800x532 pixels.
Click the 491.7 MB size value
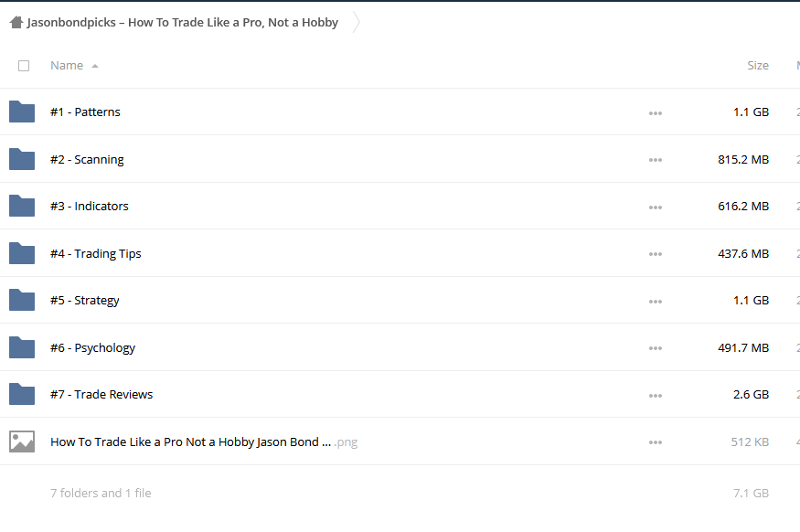click(x=742, y=347)
